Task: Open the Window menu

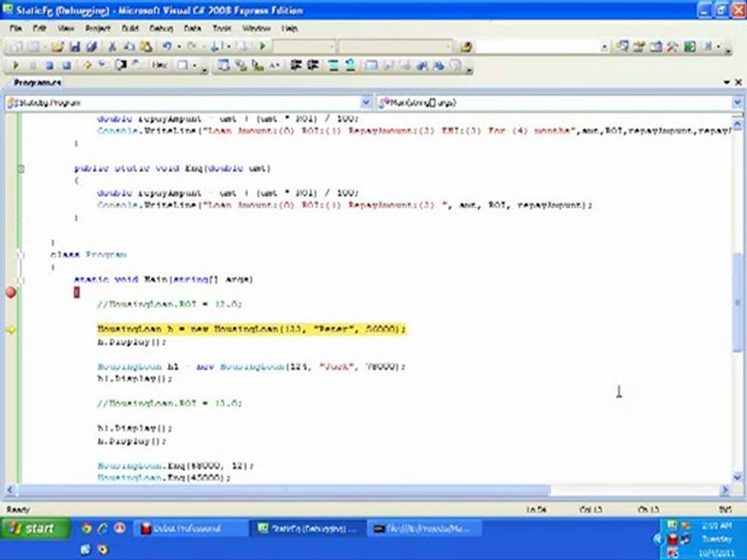Action: 256,29
